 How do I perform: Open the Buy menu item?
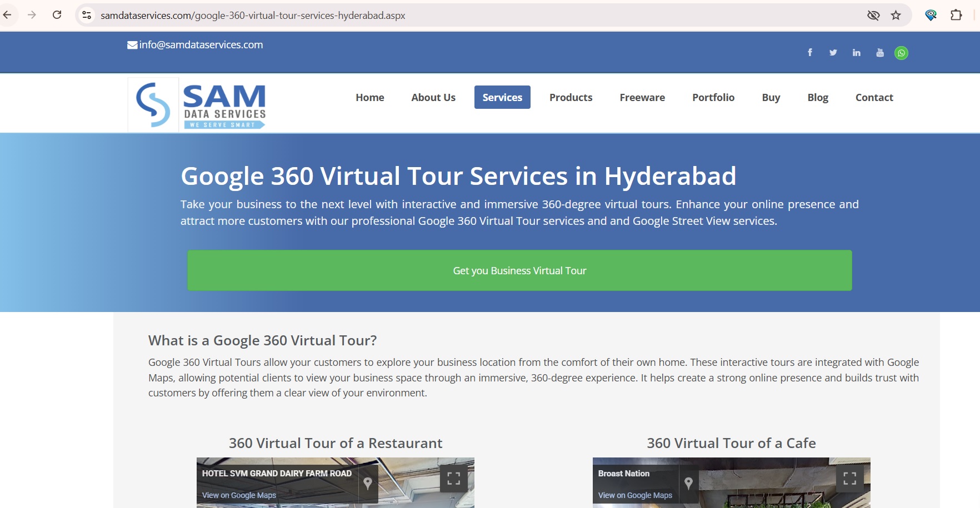[771, 98]
